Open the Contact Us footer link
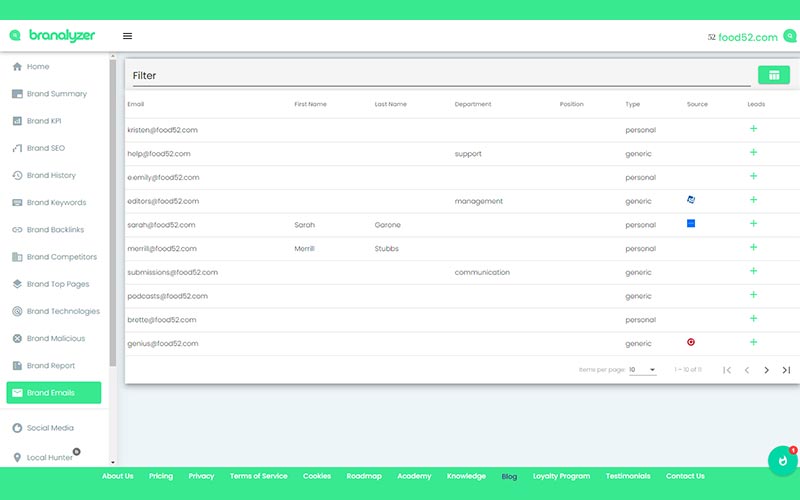800x500 pixels. point(685,476)
